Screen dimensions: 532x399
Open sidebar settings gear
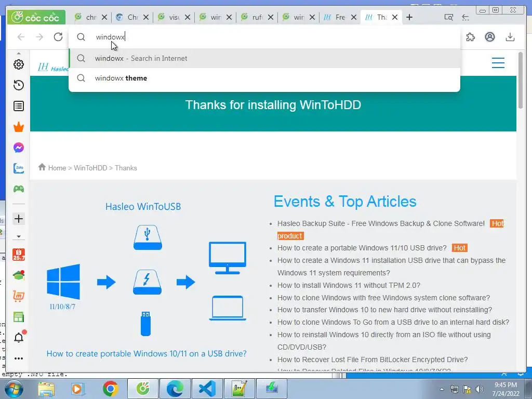(x=19, y=64)
